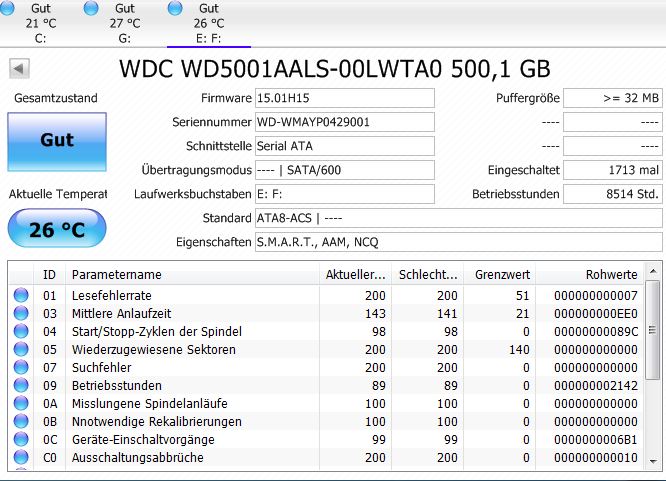The height and width of the screenshot is (481, 666).
Task: Select Misslungene Spindelanläufe parameter name
Action: (x=150, y=404)
